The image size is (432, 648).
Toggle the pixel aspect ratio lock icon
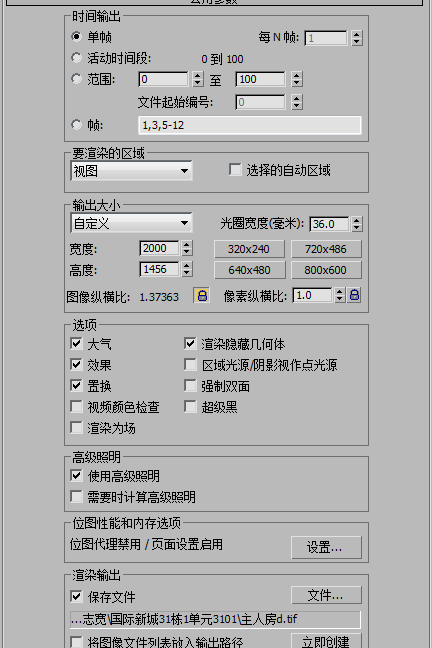(x=354, y=295)
